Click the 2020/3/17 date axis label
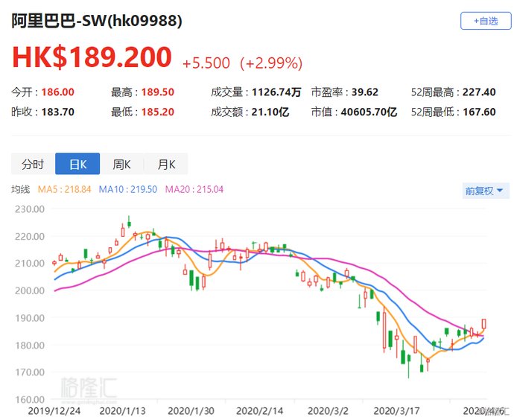 click(396, 411)
